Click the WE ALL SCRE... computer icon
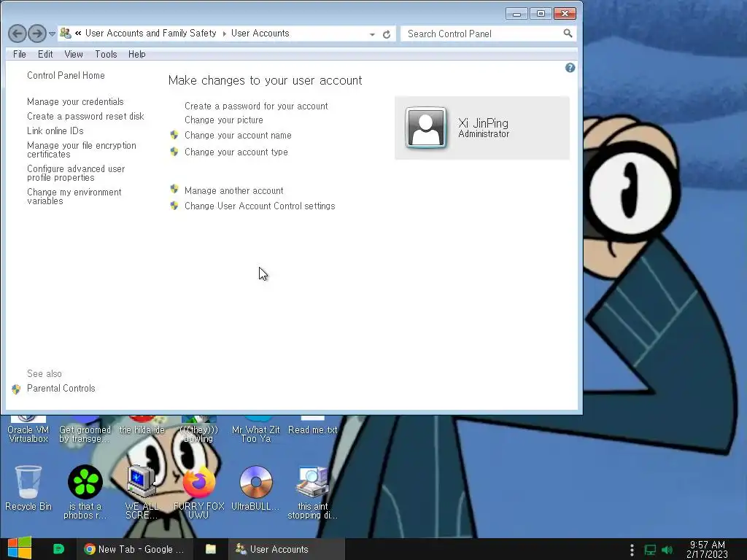Viewport: 747px width, 560px height. click(142, 482)
